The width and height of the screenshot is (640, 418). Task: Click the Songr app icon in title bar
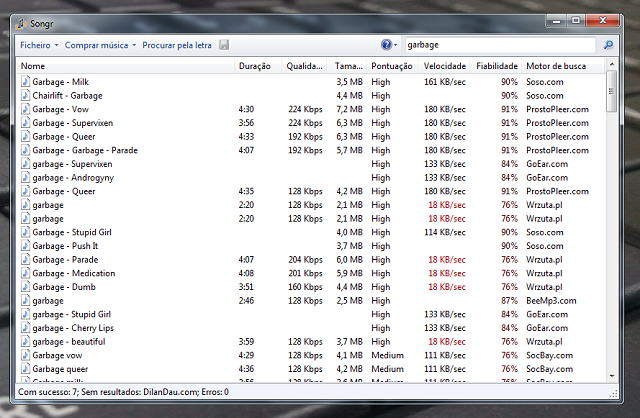click(x=21, y=24)
